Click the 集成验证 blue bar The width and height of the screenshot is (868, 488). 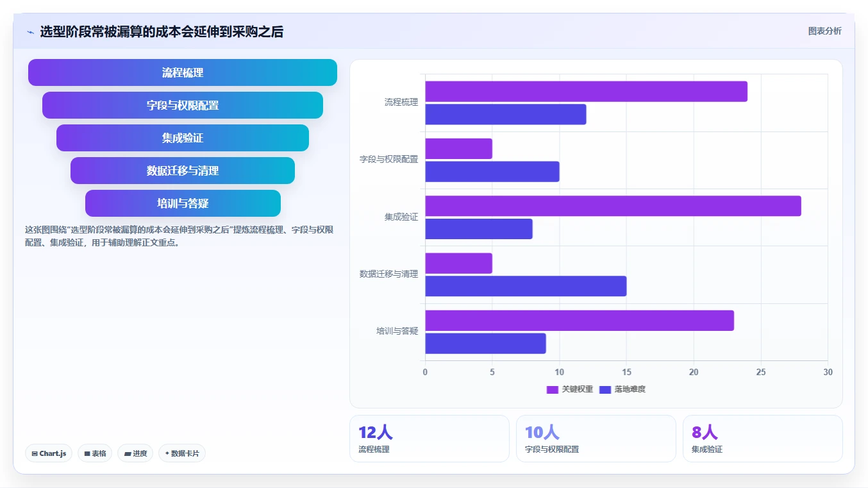(x=478, y=229)
